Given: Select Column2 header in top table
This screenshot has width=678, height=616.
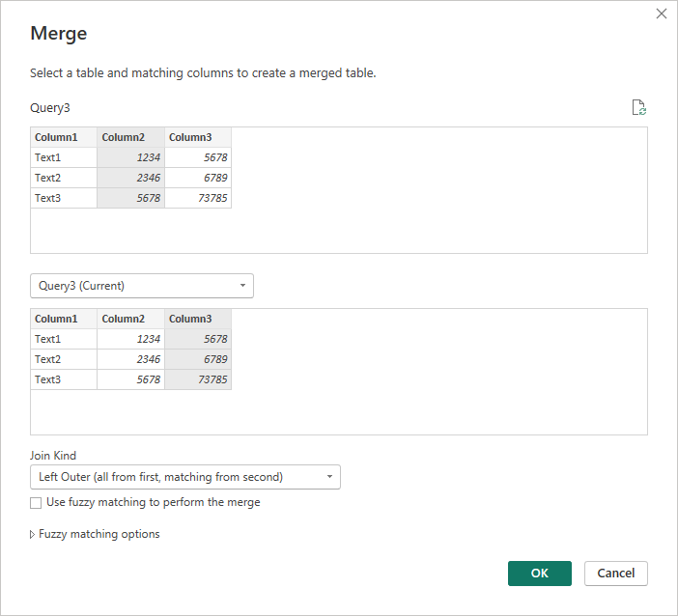Looking at the screenshot, I should click(x=130, y=137).
